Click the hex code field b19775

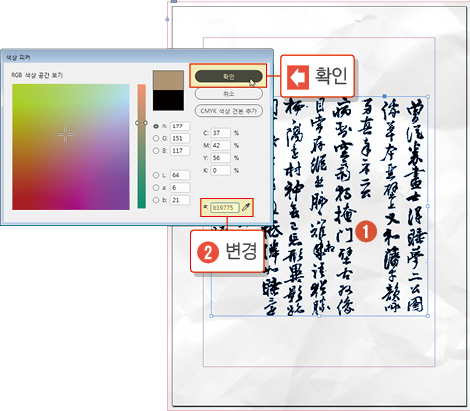pos(225,207)
